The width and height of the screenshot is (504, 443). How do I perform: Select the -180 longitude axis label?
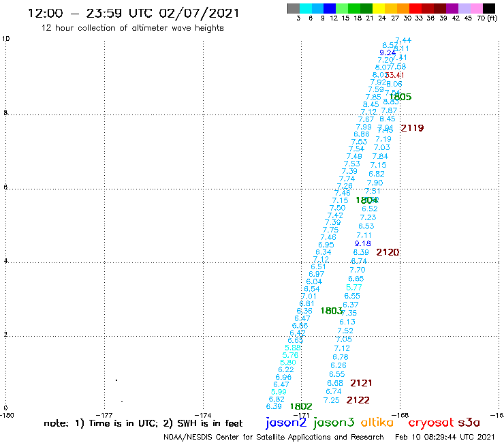pos(7,416)
